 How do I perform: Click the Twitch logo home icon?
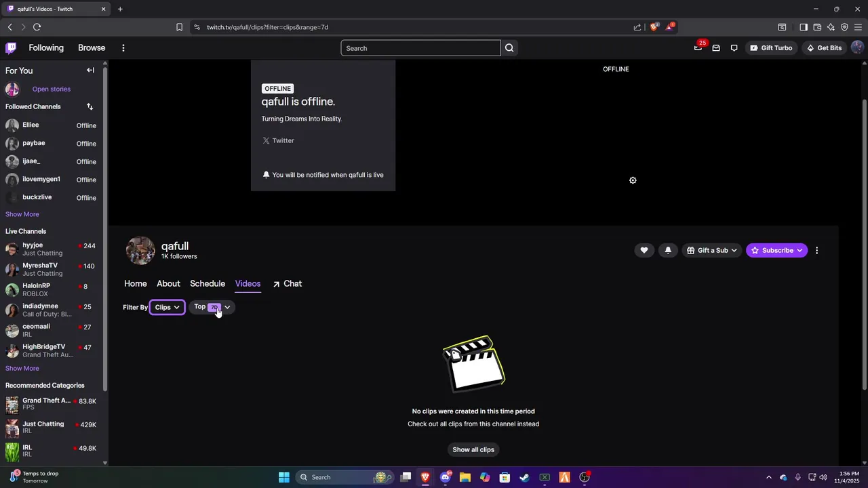tap(11, 48)
